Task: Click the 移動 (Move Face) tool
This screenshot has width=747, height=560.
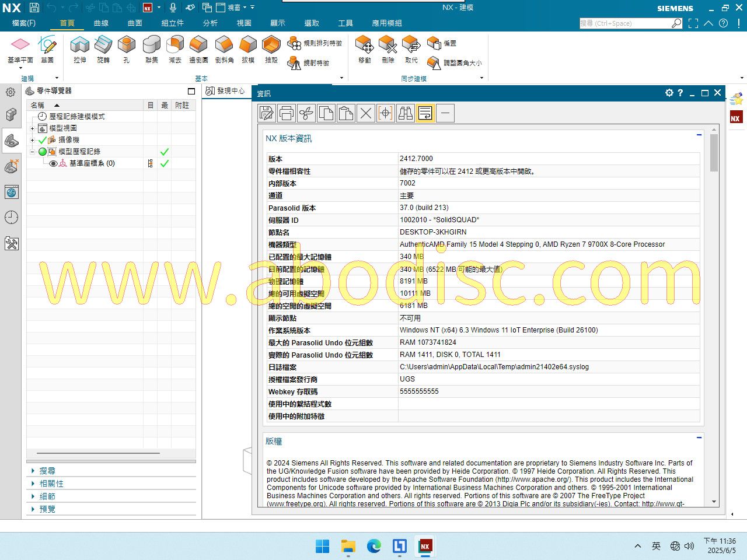Action: 364,50
